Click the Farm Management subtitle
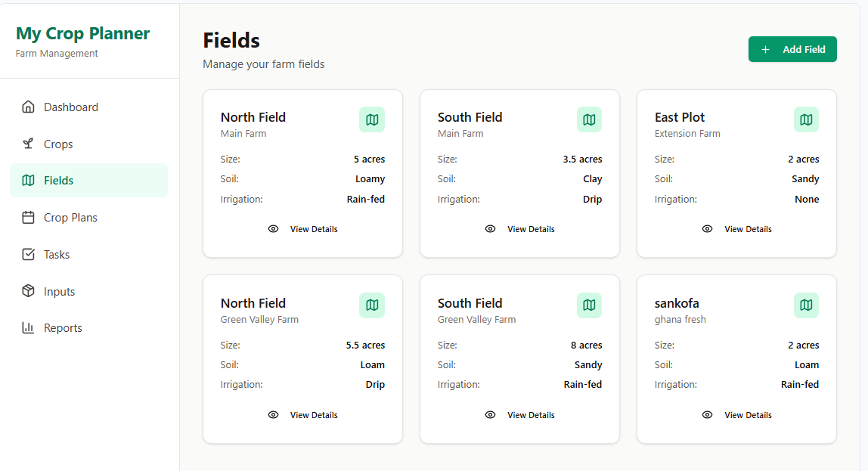Image resolution: width=868 pixels, height=471 pixels. pos(57,53)
